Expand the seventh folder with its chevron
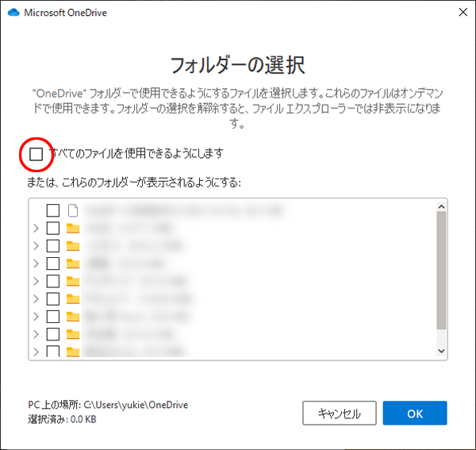The width and height of the screenshot is (476, 450). (36, 334)
